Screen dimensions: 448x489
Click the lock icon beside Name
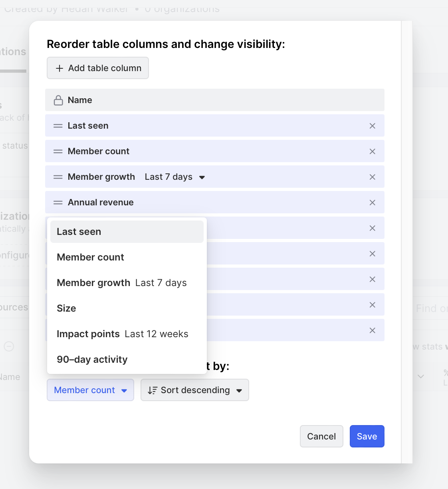coord(58,100)
